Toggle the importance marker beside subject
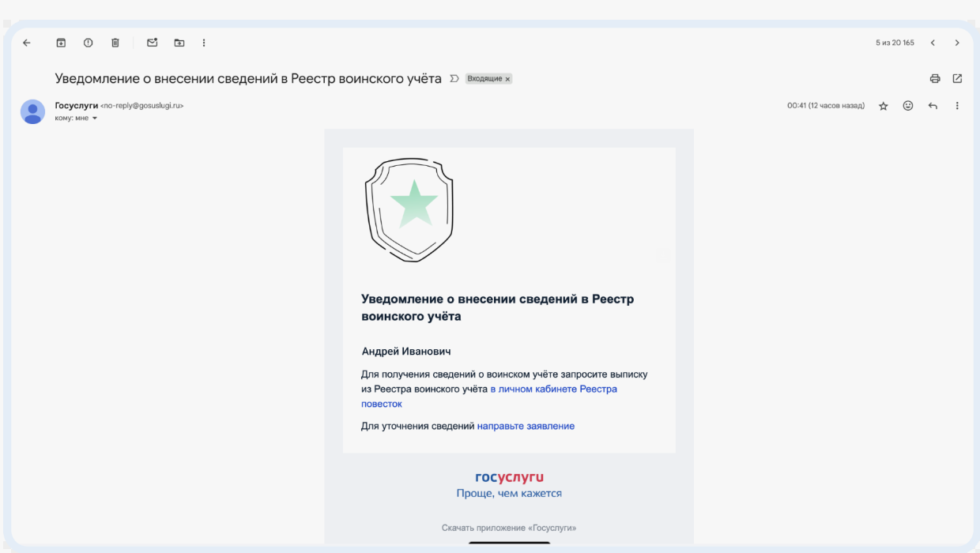 click(x=454, y=79)
